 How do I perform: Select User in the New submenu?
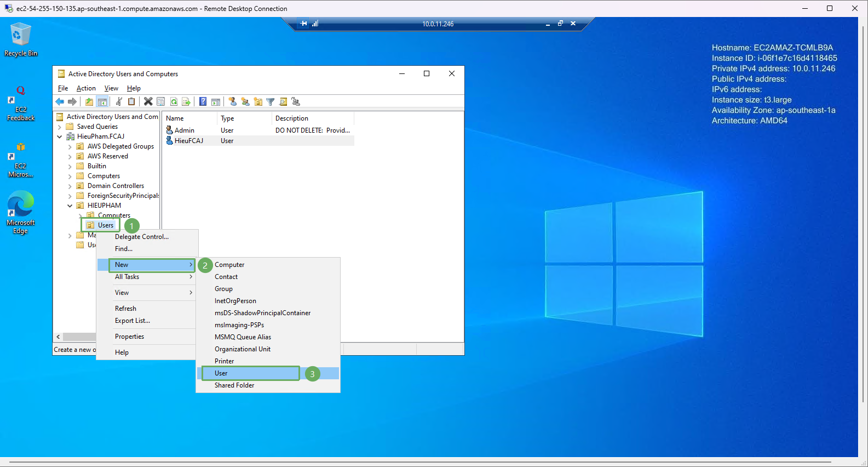(x=268, y=373)
